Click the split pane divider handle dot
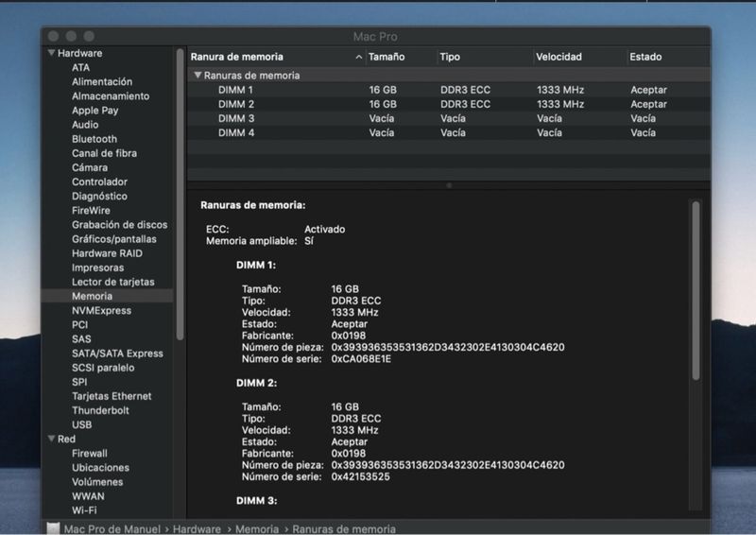This screenshot has height=535, width=756. (x=449, y=185)
